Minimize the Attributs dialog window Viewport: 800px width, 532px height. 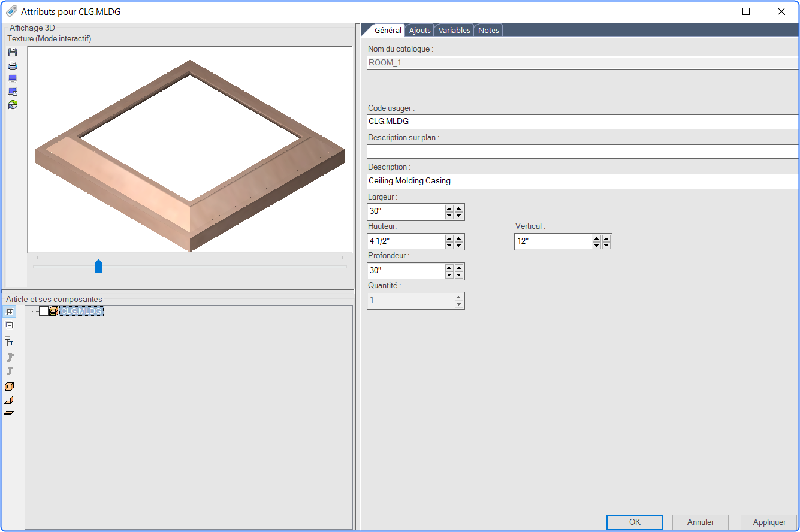[x=711, y=11]
